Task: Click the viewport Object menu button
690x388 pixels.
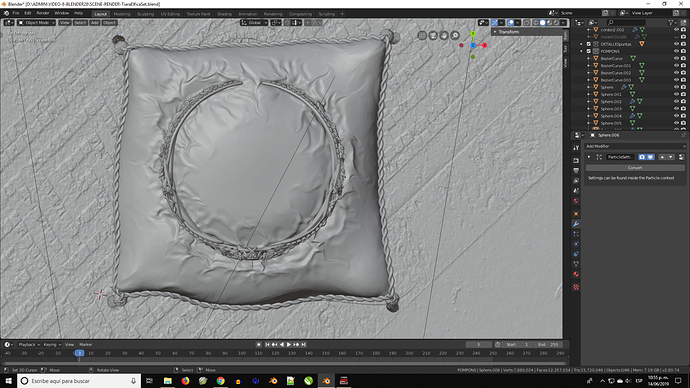Action: pos(109,22)
